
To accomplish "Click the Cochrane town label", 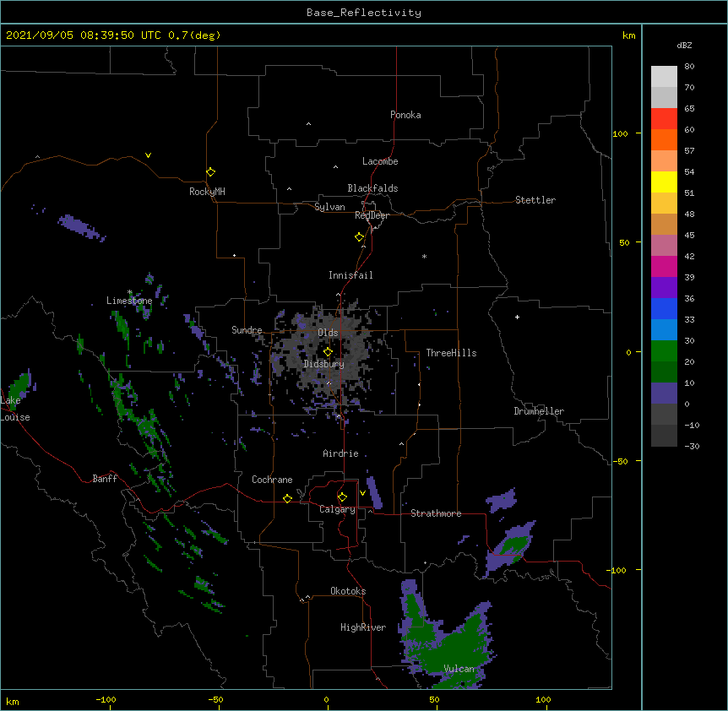I will [272, 480].
